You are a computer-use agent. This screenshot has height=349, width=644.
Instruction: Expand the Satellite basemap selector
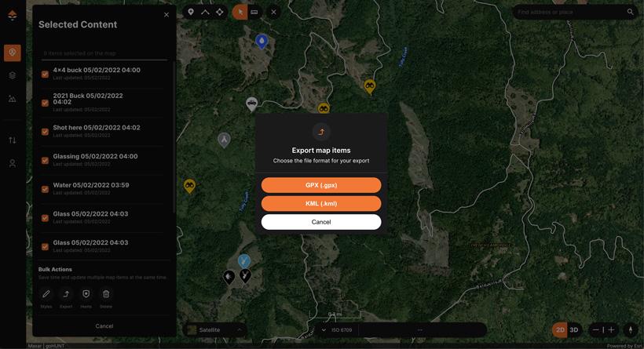(x=214, y=329)
